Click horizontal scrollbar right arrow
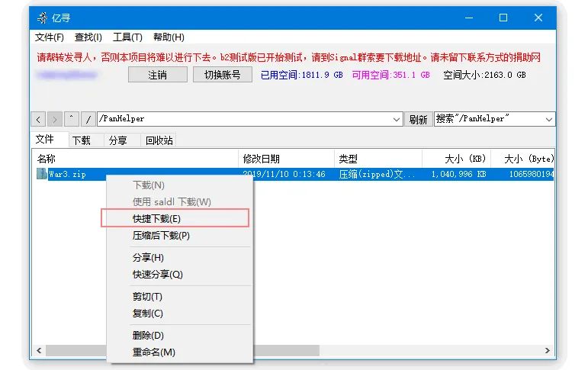The image size is (588, 370). pos(548,350)
